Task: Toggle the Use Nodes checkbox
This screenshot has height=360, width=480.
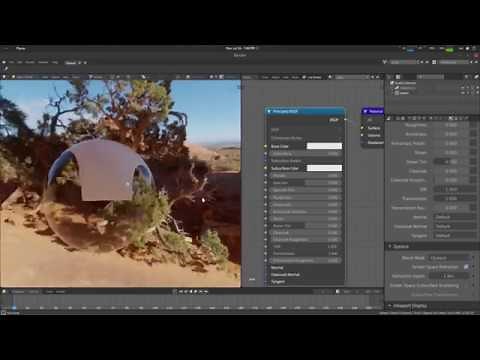Action: 304,77
